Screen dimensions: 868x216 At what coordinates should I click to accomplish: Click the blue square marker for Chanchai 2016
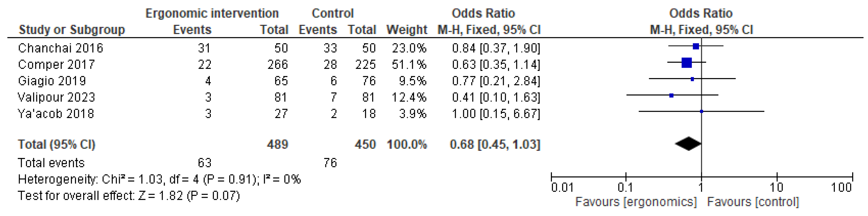pos(696,46)
